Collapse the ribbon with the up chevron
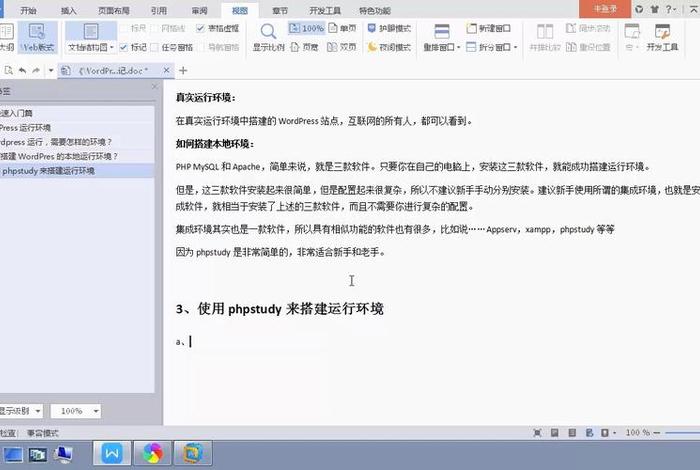700x470 pixels. (x=694, y=9)
